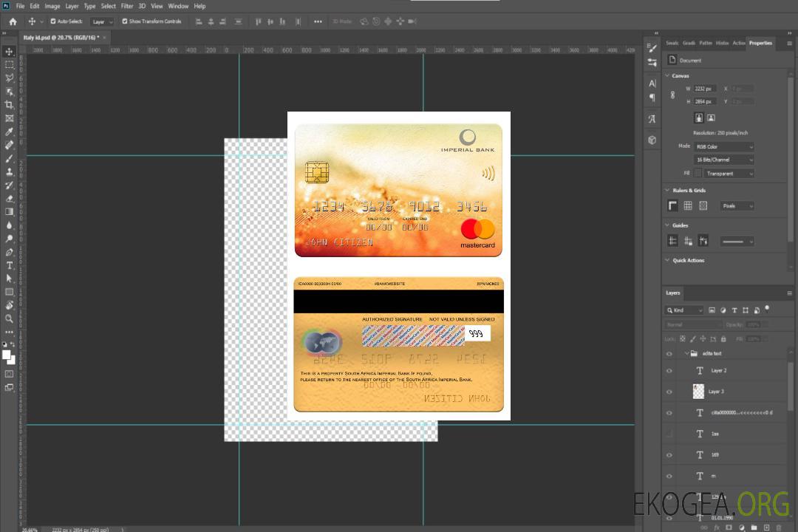This screenshot has width=798, height=532.
Task: Toggle layer filtering on or off
Action: [x=767, y=309]
